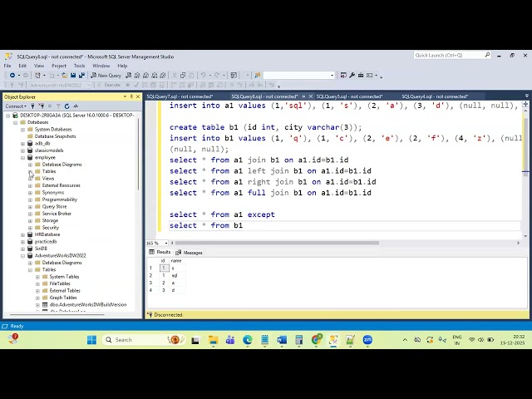The image size is (532, 399).
Task: Expand the System Databases folder
Action: tap(23, 130)
